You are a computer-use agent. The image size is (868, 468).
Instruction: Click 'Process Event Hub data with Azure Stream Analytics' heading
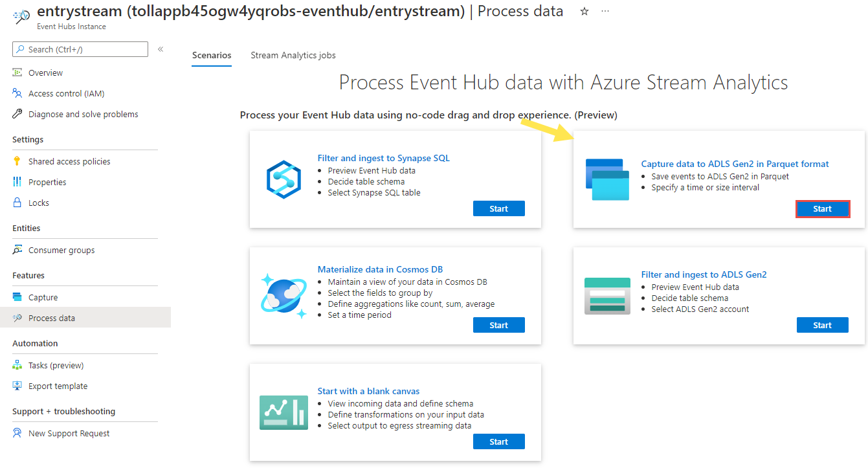pos(563,82)
